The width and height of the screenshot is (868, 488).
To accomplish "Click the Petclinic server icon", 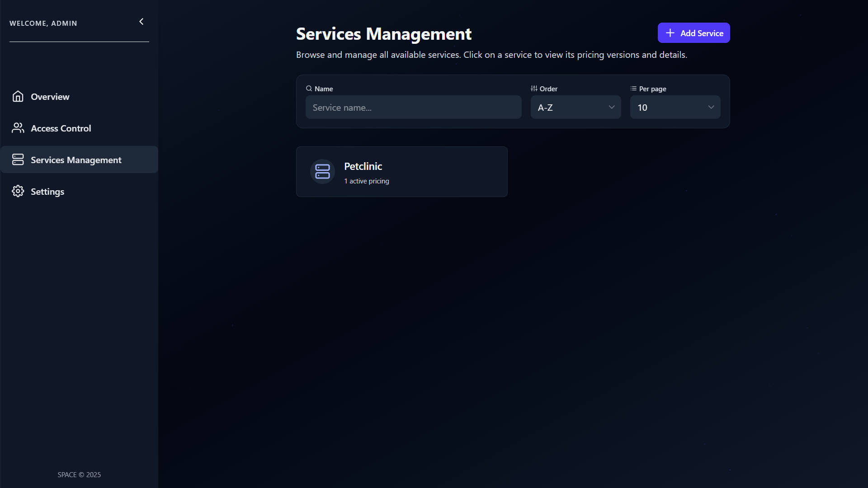I will click(322, 172).
